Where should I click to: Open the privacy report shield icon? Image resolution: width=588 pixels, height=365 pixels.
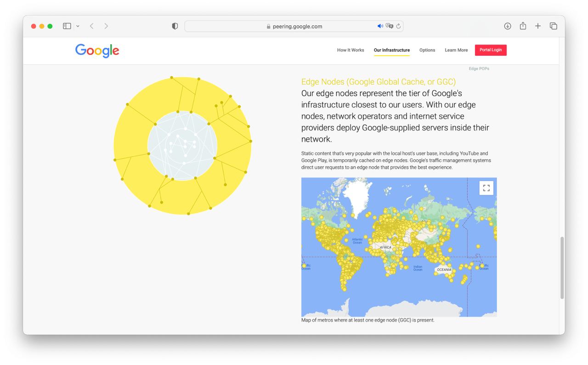pyautogui.click(x=175, y=26)
